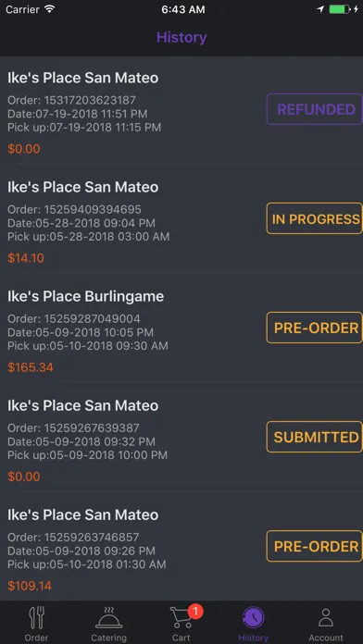Tap PRE-ORDER button for $109.14 order

click(315, 546)
